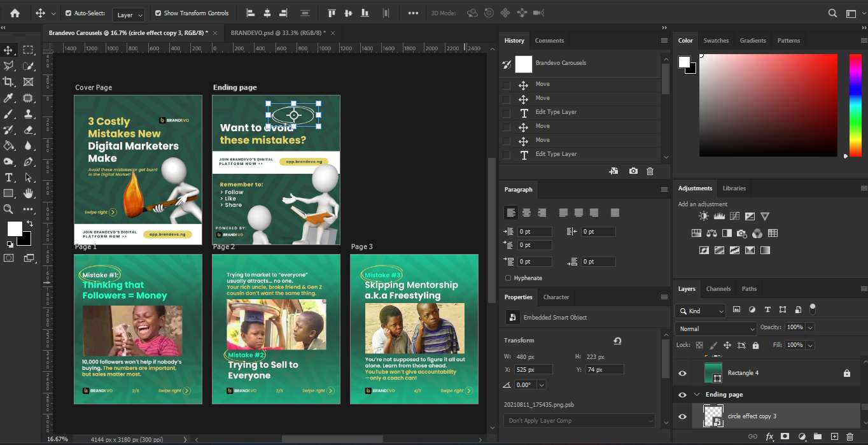
Task: Select the Zoom magnifier tool
Action: [9, 209]
